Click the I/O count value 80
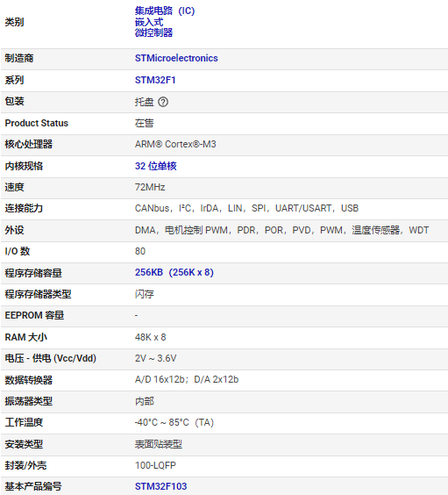 (140, 251)
